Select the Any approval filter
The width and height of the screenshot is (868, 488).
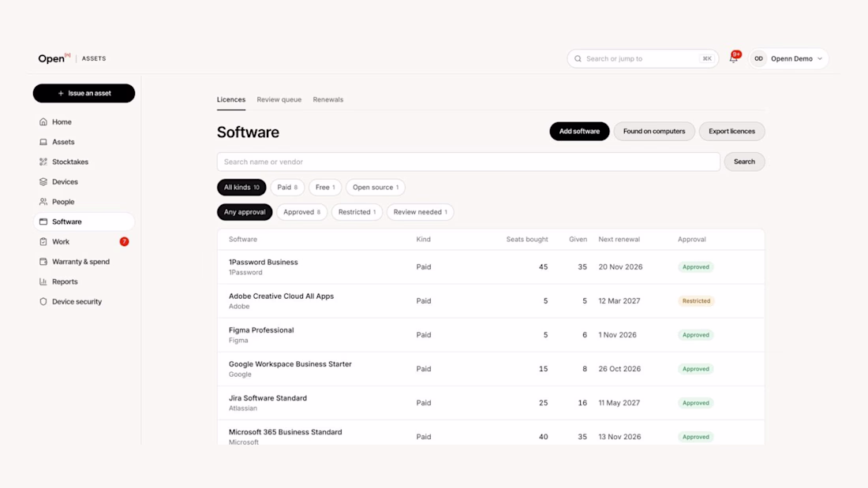coord(245,212)
